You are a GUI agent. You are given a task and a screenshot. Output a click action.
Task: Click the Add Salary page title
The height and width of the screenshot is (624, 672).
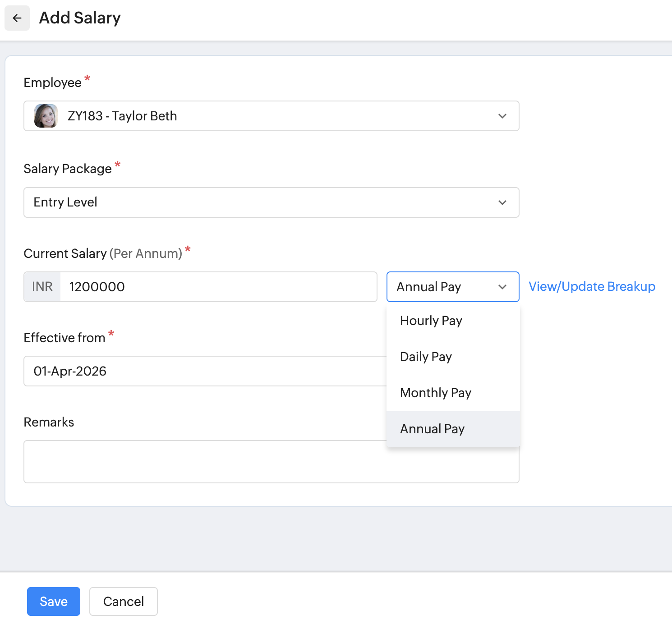[80, 18]
